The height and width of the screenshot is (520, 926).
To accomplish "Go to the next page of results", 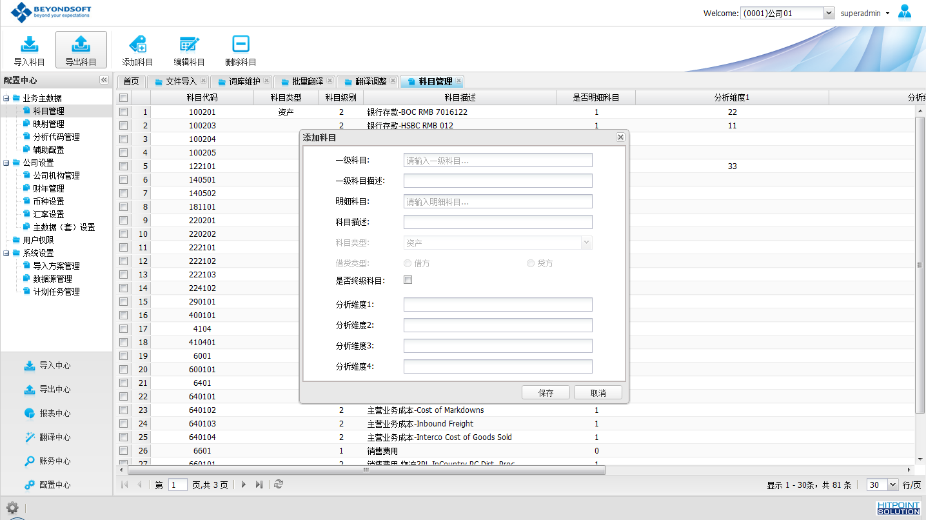I will tap(243, 484).
